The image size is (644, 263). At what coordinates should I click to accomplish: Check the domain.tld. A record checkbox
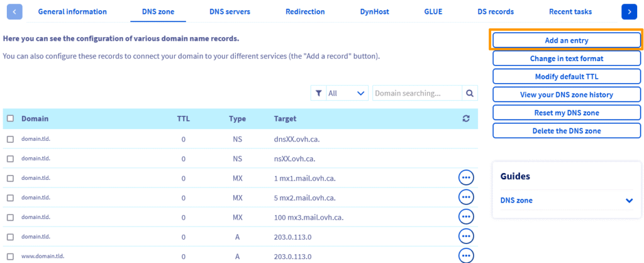coord(10,237)
